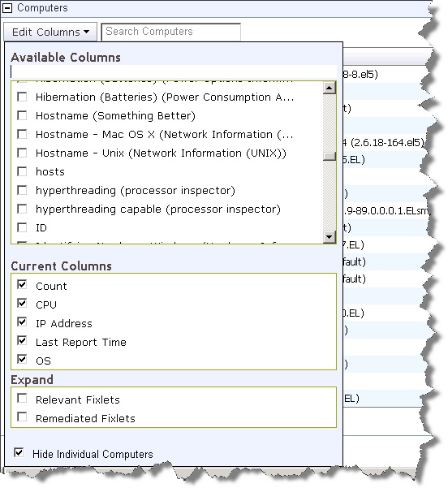Check the ID column checkbox

[22, 227]
